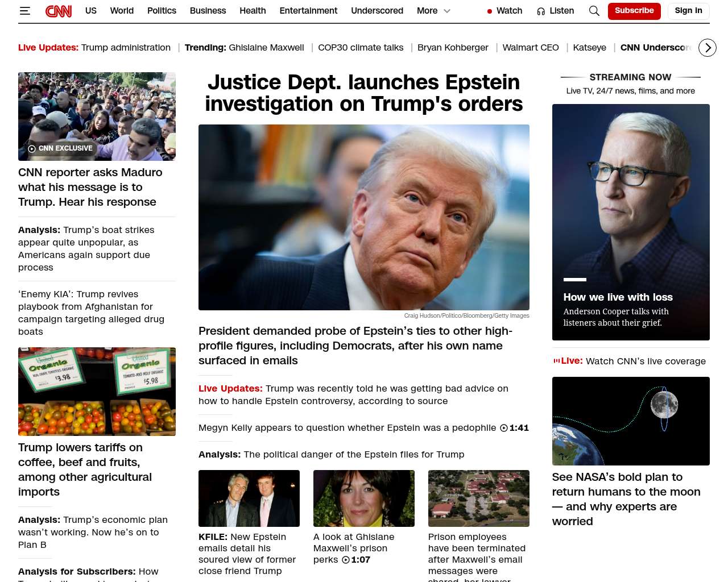Open the NASA moon orbit thumbnail

[x=630, y=421]
